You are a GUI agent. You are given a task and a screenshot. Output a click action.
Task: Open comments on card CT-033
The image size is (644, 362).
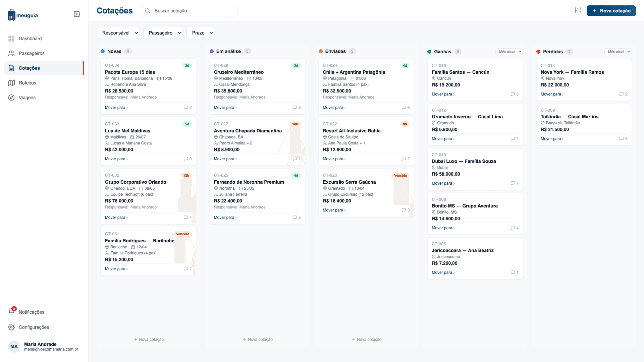187,159
